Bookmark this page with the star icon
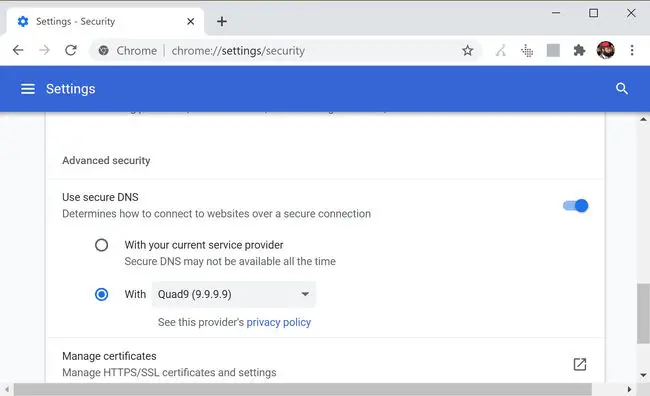The width and height of the screenshot is (650, 396). 468,51
